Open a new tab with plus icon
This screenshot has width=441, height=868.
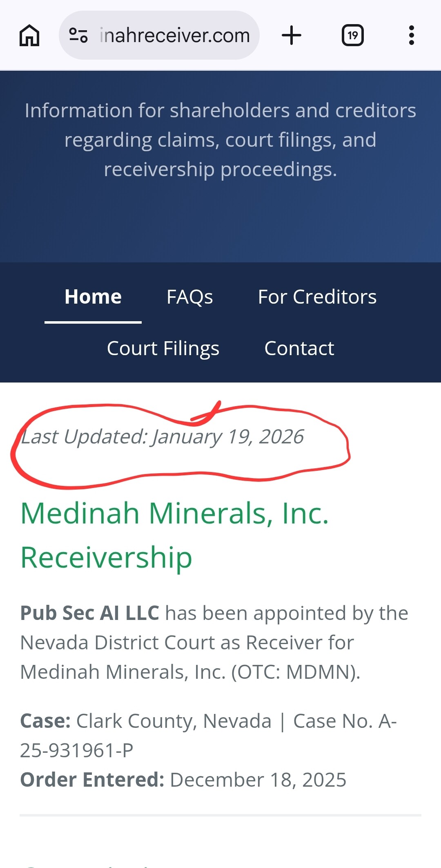292,35
